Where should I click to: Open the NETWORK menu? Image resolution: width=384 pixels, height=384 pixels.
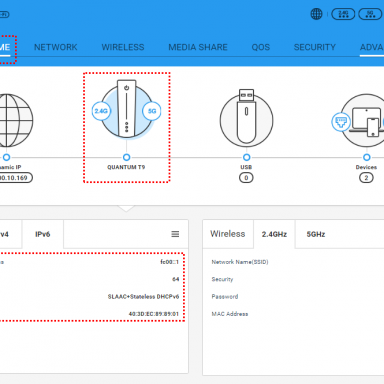point(56,47)
